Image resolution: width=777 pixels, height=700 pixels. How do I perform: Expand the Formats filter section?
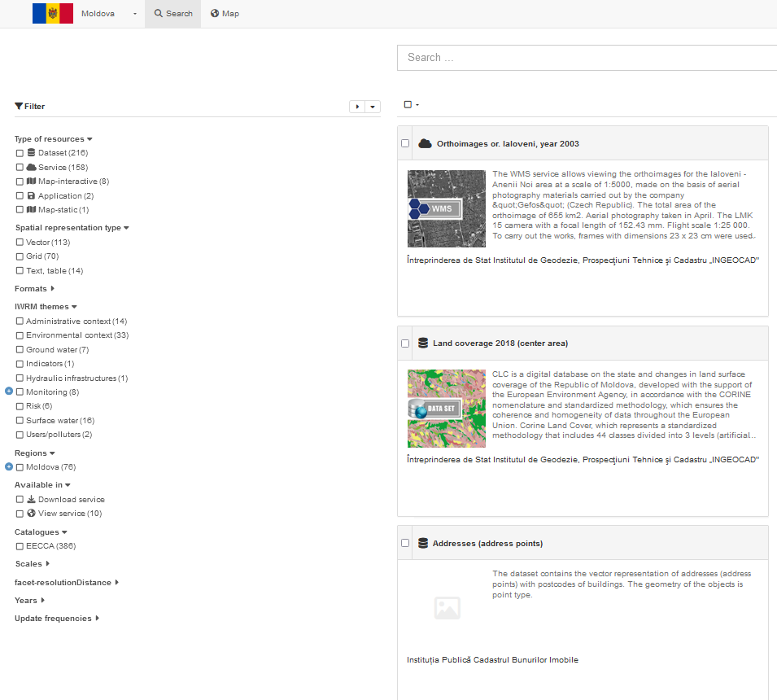tap(34, 288)
